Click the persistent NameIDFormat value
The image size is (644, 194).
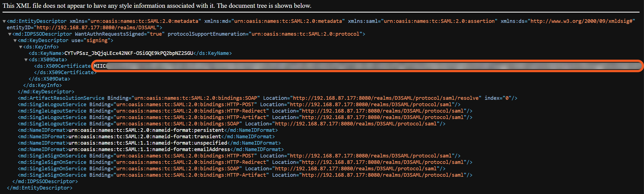[146, 130]
